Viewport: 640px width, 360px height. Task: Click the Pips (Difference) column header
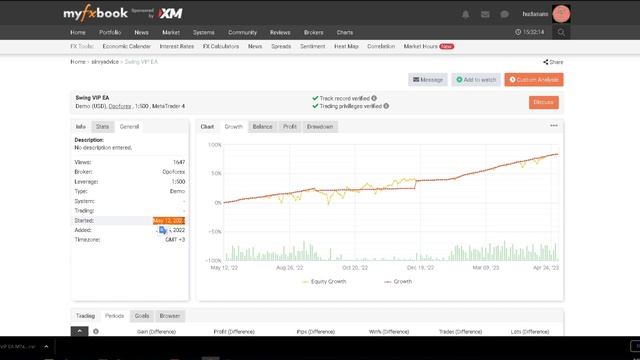316,332
